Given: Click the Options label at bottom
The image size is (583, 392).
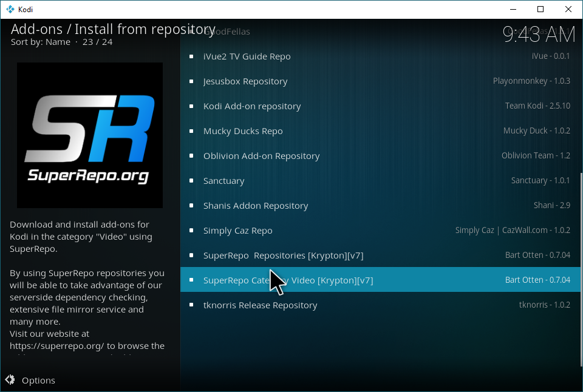Looking at the screenshot, I should tap(38, 380).
